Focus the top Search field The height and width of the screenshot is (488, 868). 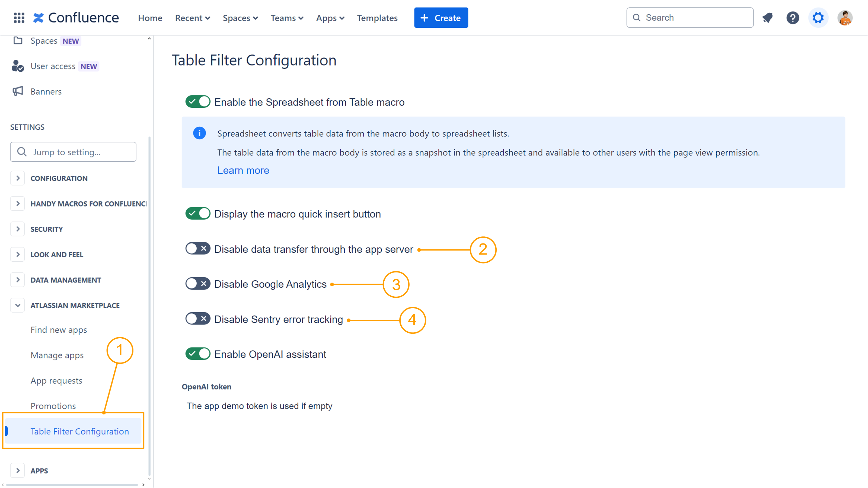(x=690, y=18)
